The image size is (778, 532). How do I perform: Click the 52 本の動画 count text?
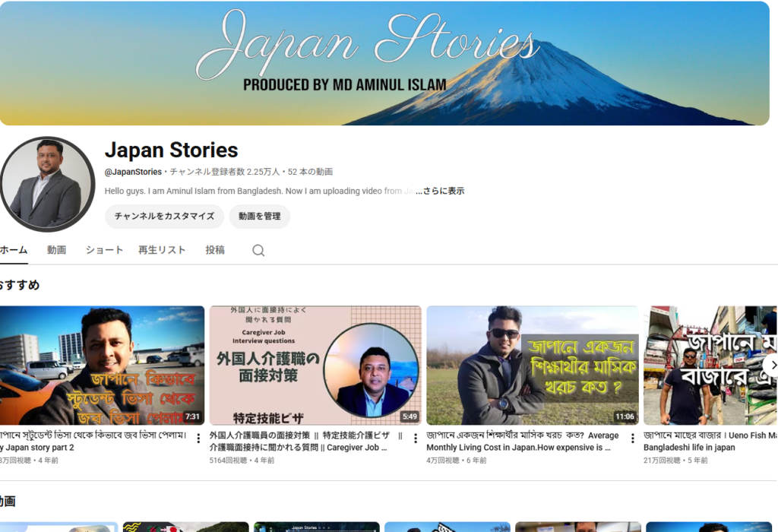(310, 172)
